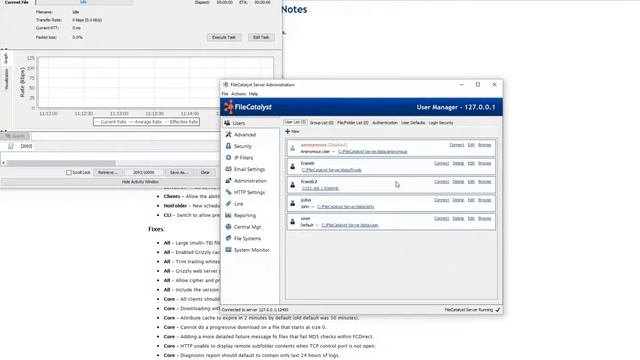Viewport: 640px width, 360px height.
Task: Open fcweb user's home directory path link
Action: [x=331, y=170]
